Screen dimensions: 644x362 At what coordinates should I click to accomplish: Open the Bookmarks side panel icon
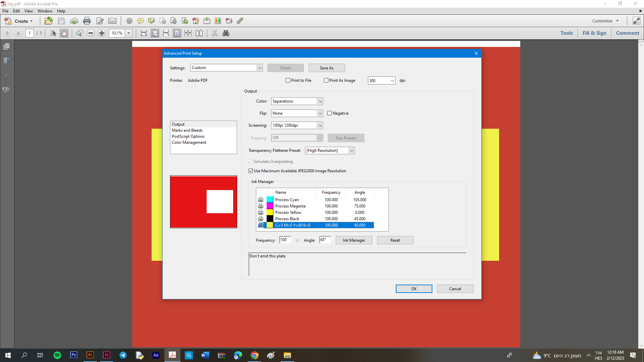(6, 61)
